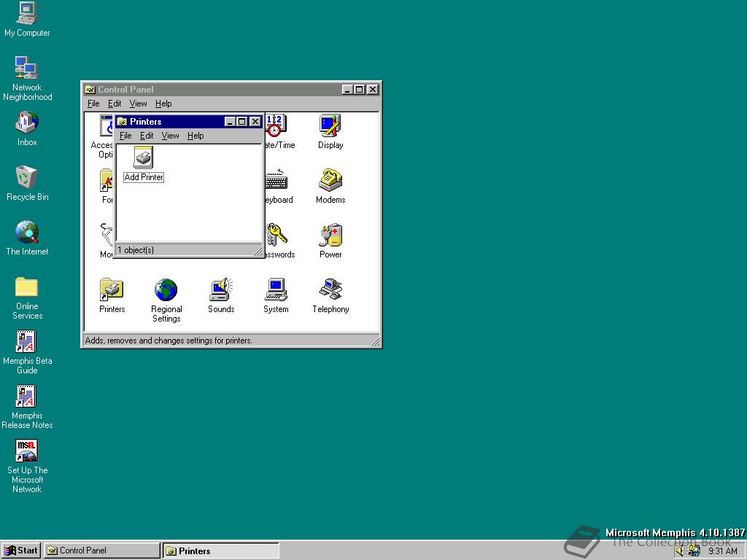
Task: Open the Help menu in Control Panel
Action: point(163,104)
